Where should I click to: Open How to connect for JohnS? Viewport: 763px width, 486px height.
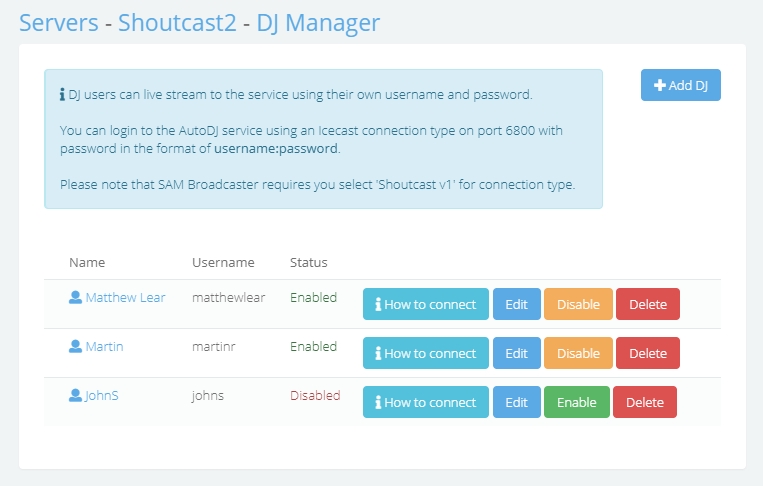(x=426, y=402)
